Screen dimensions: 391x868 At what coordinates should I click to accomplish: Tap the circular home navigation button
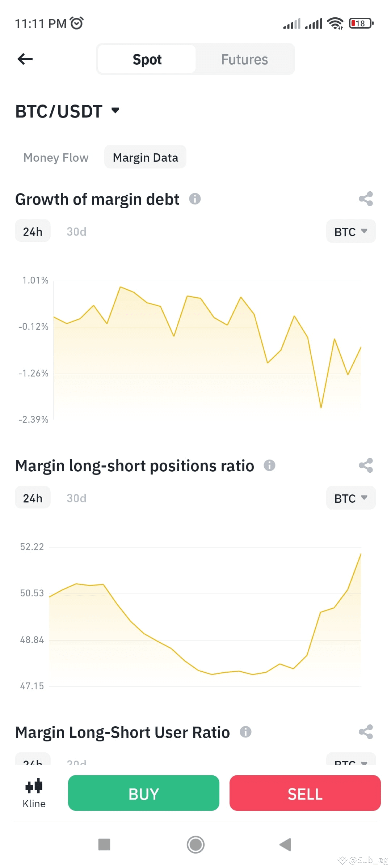pos(195,845)
